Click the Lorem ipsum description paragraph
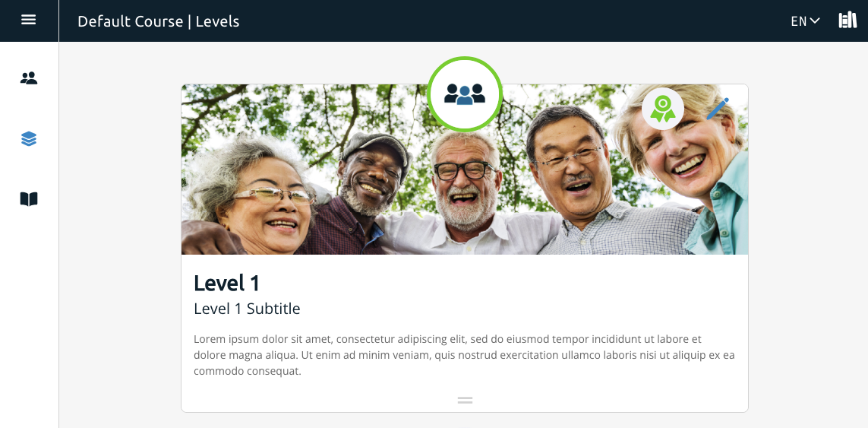 pos(465,355)
